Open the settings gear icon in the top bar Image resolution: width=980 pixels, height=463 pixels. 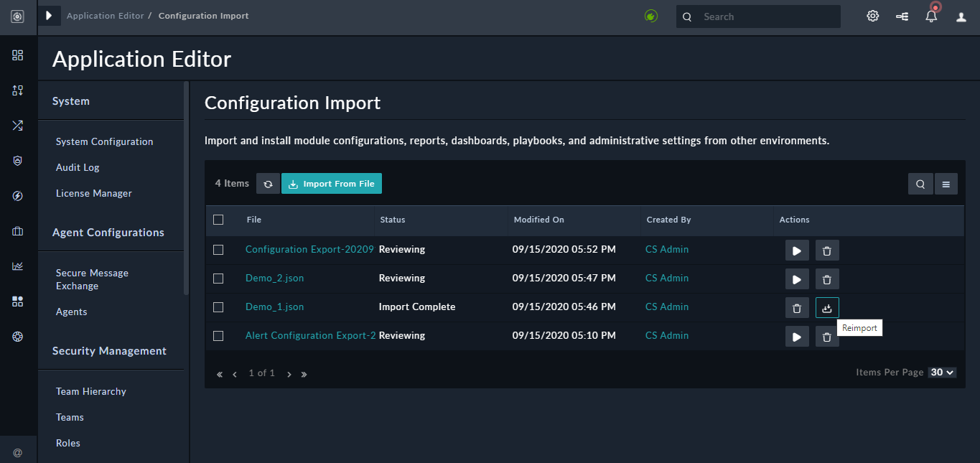(872, 16)
